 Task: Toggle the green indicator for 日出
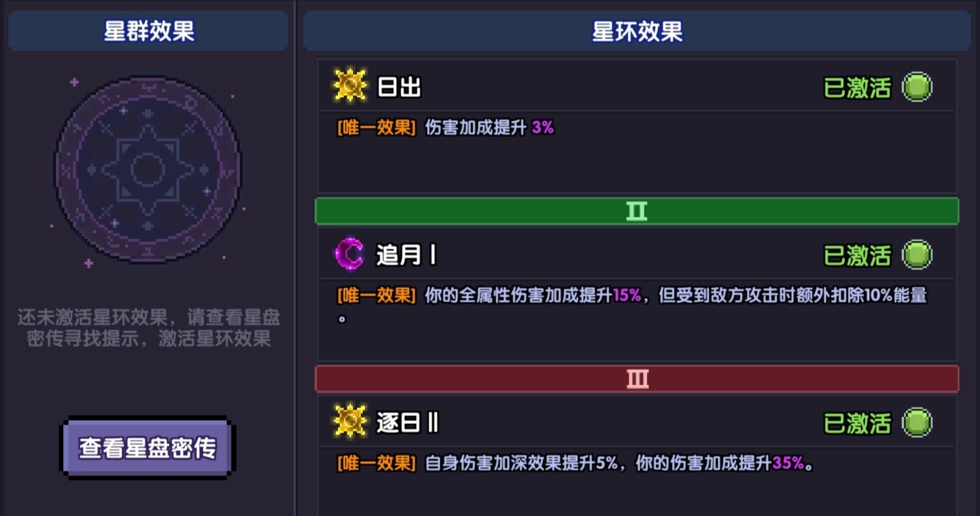(x=917, y=87)
